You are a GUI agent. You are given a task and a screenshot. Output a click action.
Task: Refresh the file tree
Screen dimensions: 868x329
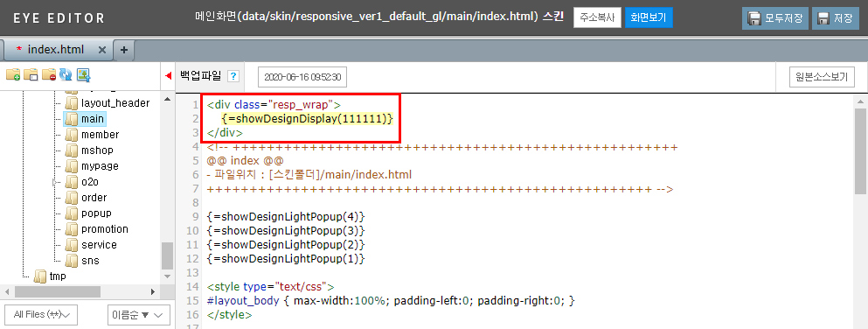click(x=66, y=74)
